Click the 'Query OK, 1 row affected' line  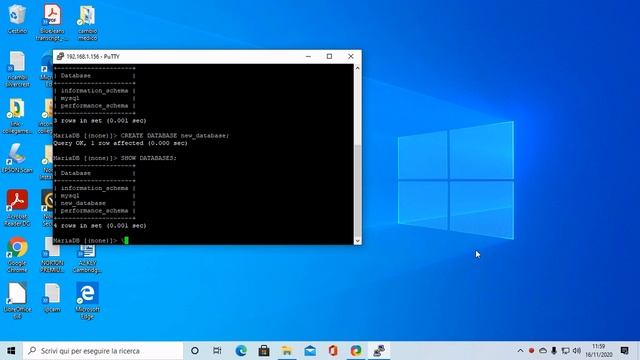click(x=120, y=143)
